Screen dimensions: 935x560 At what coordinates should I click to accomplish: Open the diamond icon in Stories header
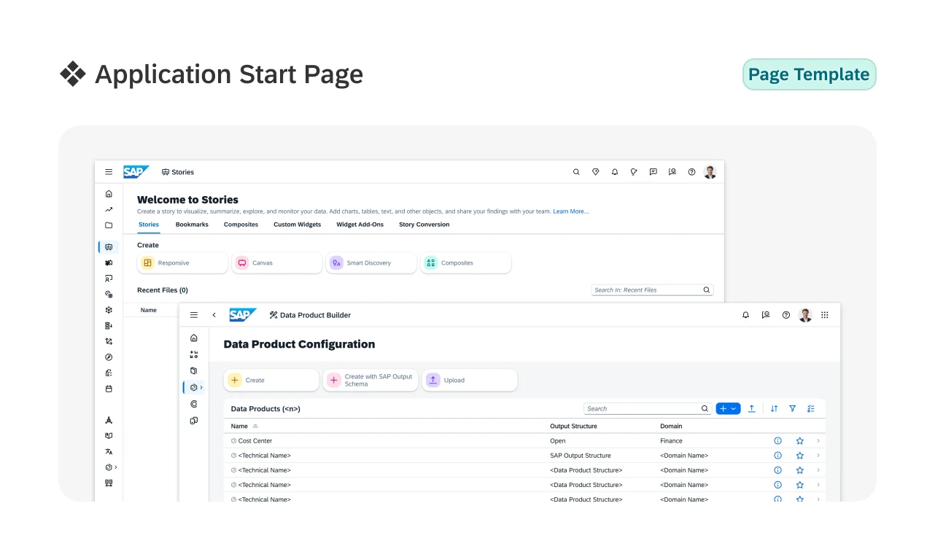coord(596,172)
